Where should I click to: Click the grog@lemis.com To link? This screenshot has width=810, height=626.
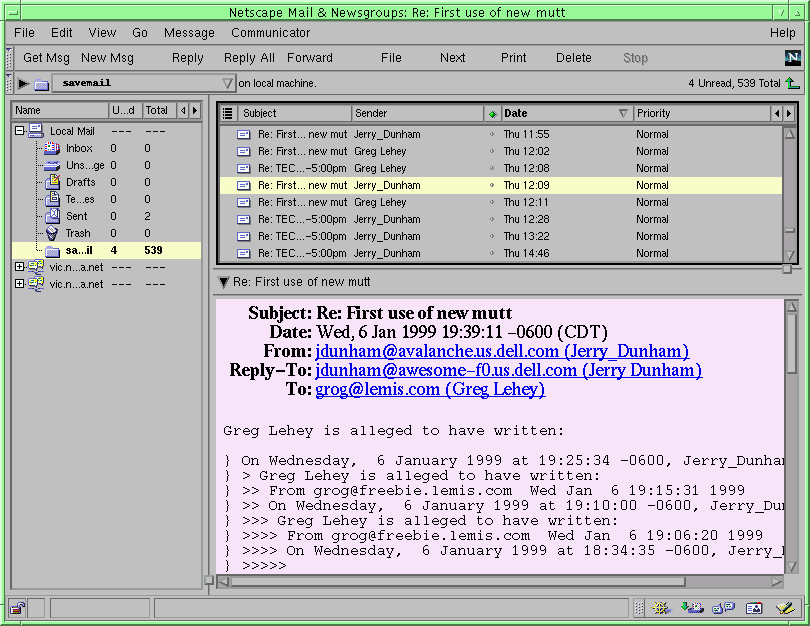coord(430,389)
